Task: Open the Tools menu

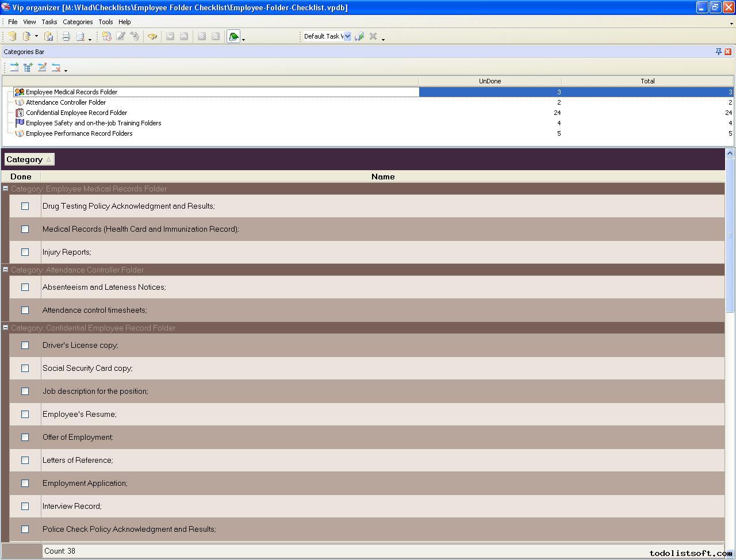Action: tap(105, 22)
